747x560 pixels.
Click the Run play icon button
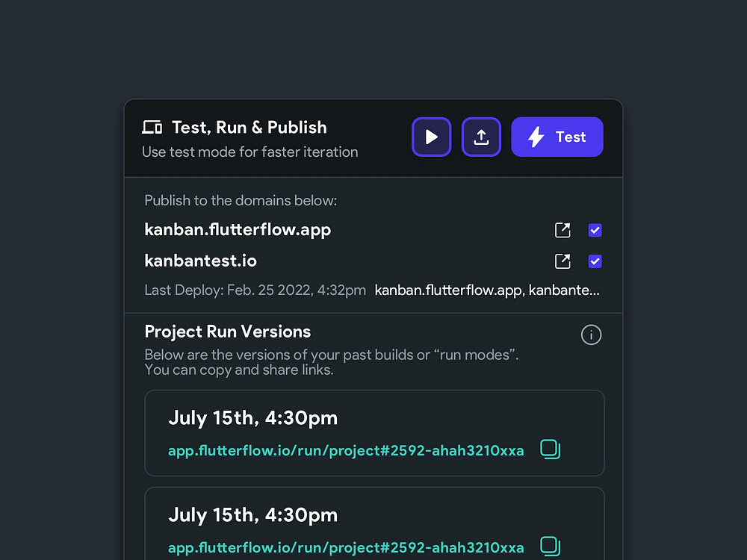431,137
